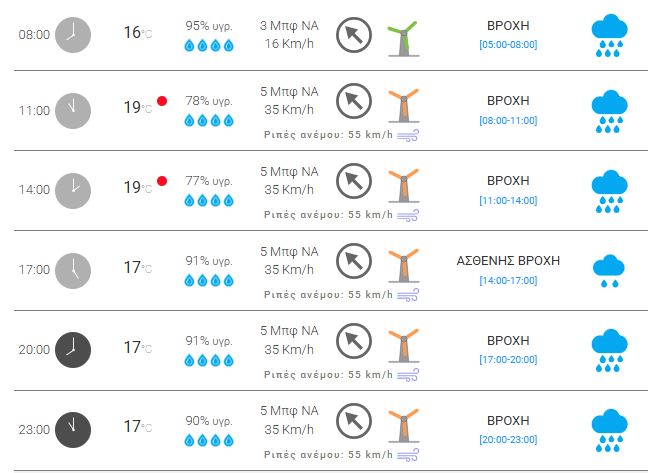Viewport: 669px width, 473px height.
Task: Click the dark clock icon for 20:00
Action: [x=72, y=347]
